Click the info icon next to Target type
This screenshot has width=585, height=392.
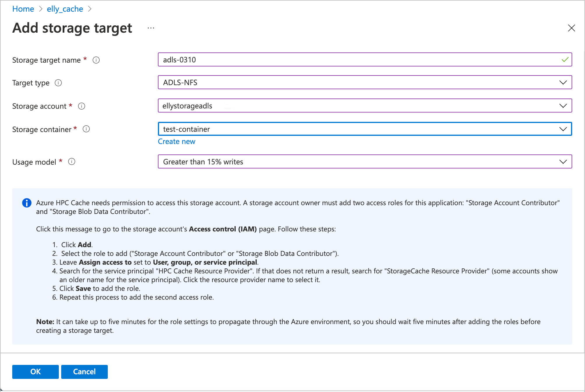pyautogui.click(x=59, y=83)
